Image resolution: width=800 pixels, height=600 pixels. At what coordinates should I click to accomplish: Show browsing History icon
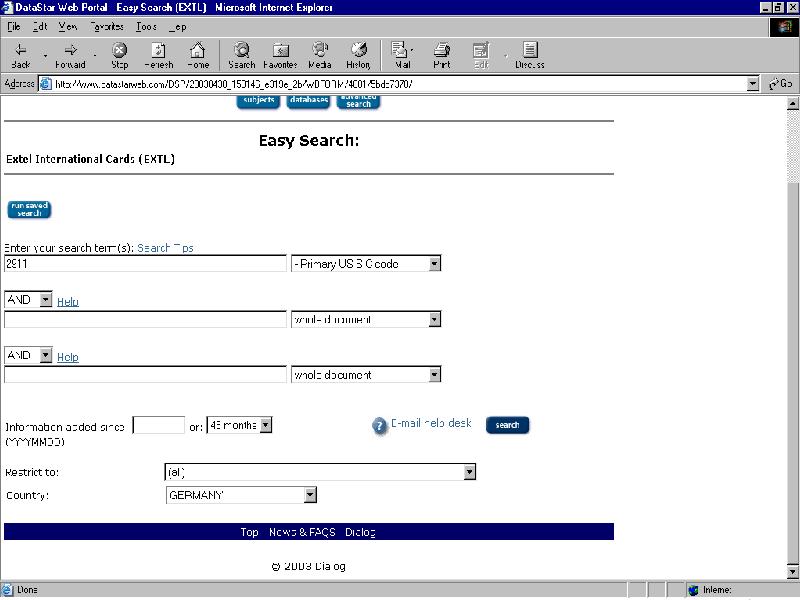pyautogui.click(x=358, y=55)
